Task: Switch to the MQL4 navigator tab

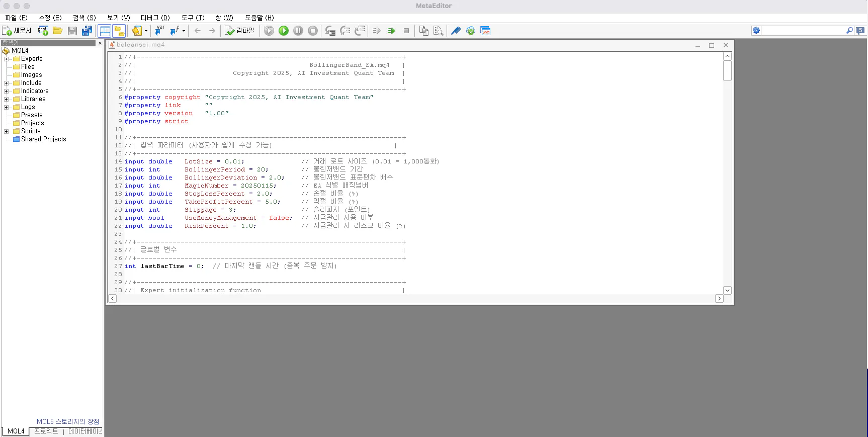Action: 16,431
